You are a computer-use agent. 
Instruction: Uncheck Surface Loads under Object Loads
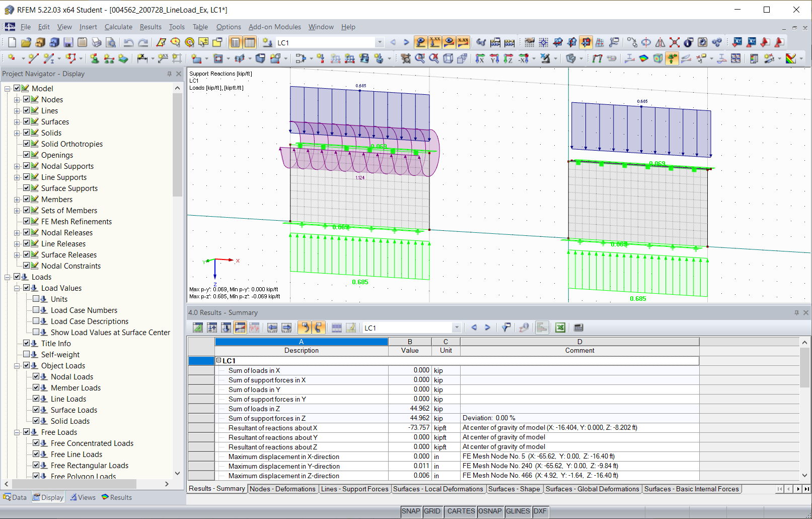click(x=36, y=410)
